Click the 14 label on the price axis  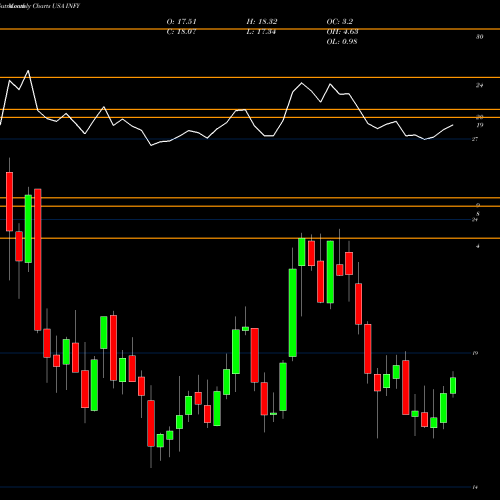click(x=475, y=487)
